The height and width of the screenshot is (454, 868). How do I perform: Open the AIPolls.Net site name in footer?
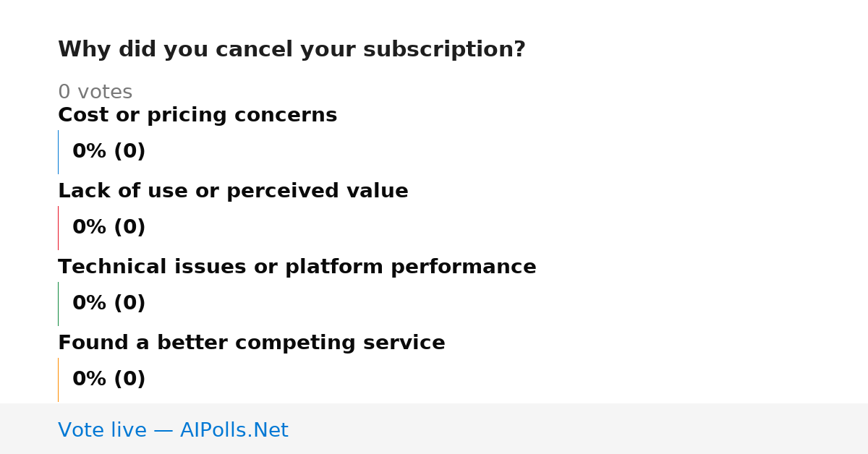pyautogui.click(x=234, y=431)
